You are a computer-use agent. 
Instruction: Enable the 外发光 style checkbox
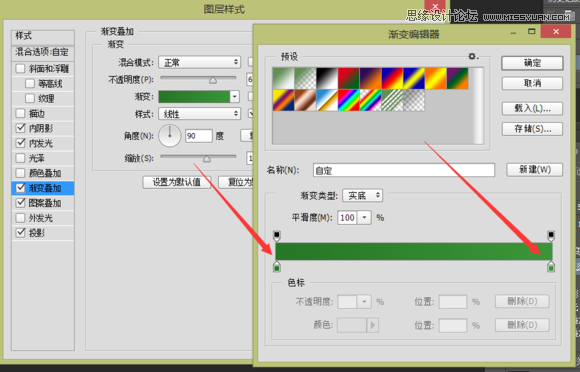pos(20,218)
